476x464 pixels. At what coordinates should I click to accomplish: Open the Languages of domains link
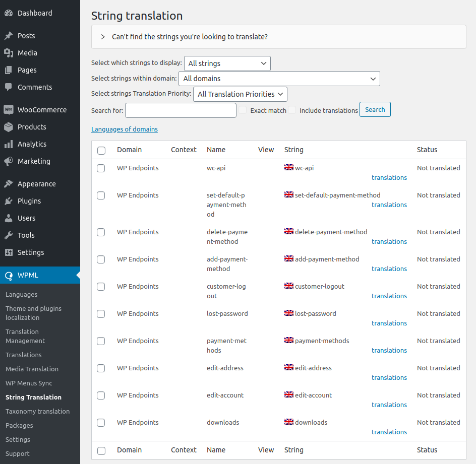pos(125,129)
